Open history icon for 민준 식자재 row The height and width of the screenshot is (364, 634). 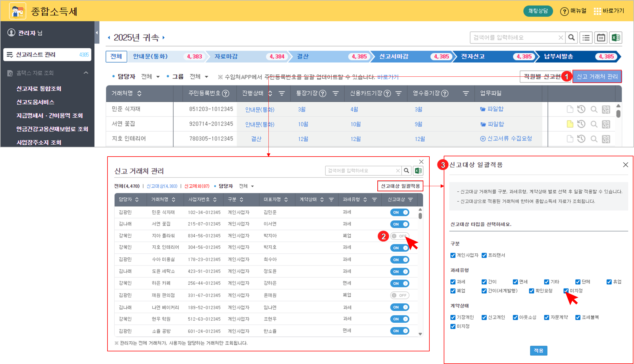(x=581, y=109)
